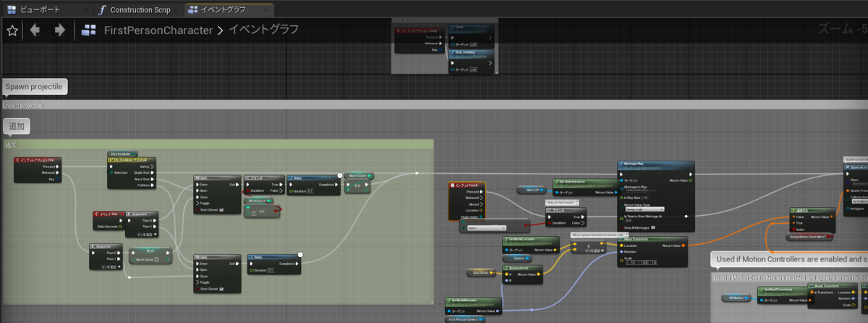Image resolution: width=868 pixels, height=323 pixels.
Task: Select Using Motion Controllers? variable node
Action: click(x=809, y=236)
